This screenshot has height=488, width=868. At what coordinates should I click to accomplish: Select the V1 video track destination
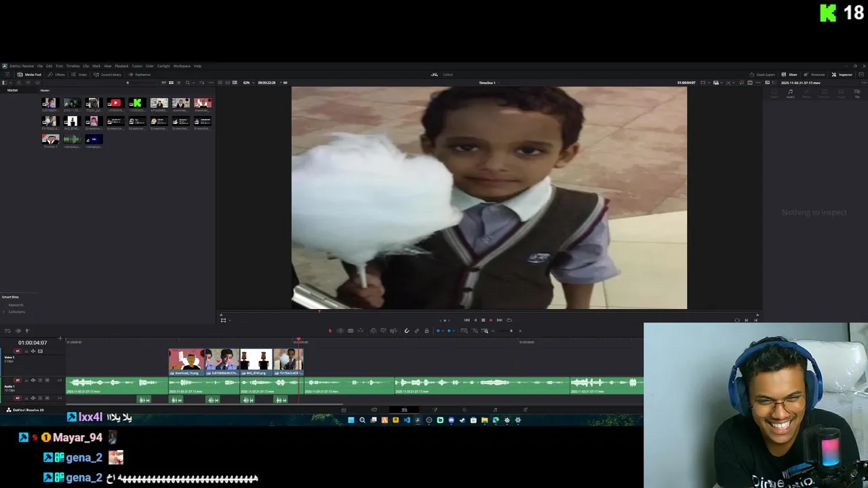pyautogui.click(x=18, y=351)
